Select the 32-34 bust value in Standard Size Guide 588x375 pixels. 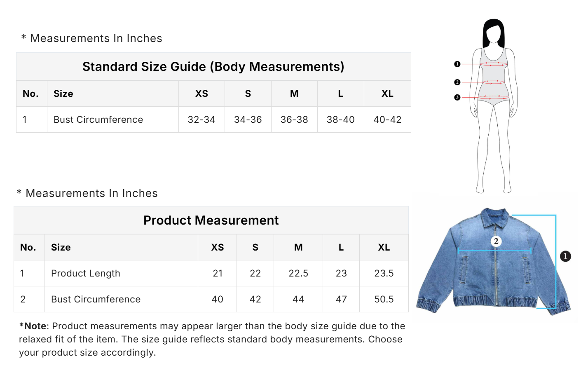tap(201, 120)
